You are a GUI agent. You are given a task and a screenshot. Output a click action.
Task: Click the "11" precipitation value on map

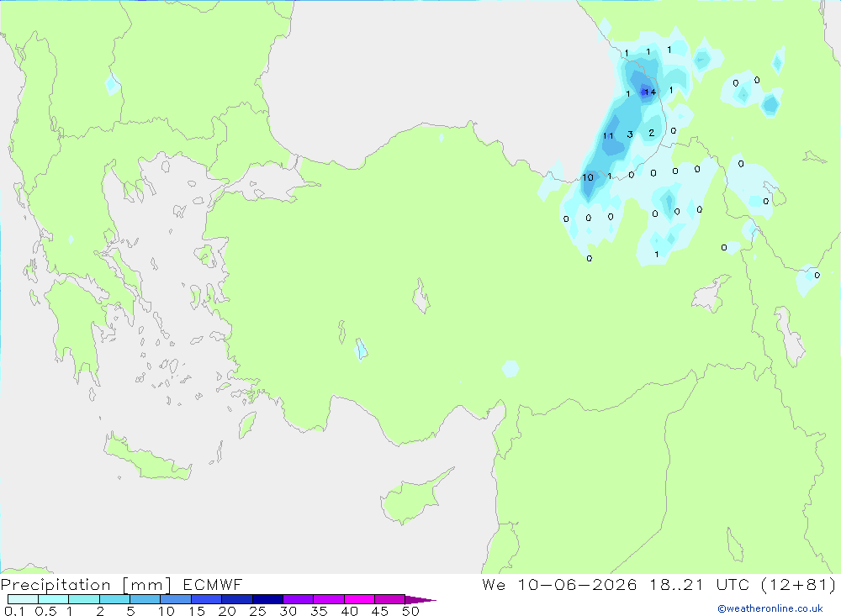tap(608, 135)
